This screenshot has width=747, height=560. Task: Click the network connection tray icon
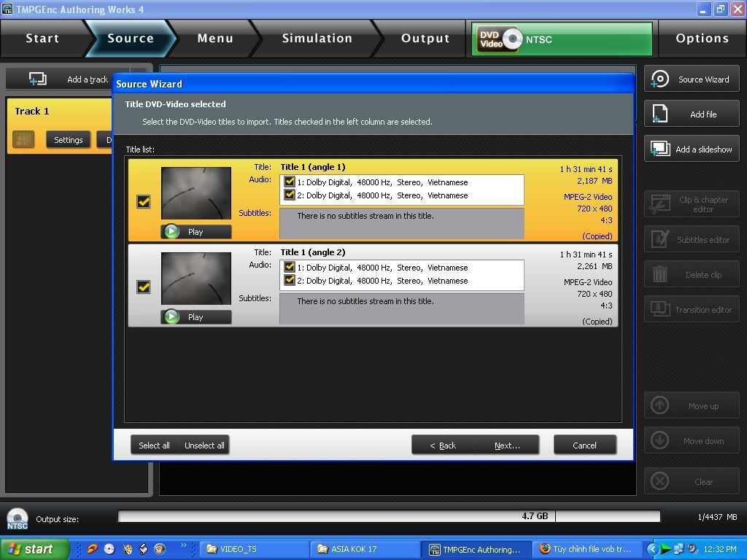click(x=678, y=549)
